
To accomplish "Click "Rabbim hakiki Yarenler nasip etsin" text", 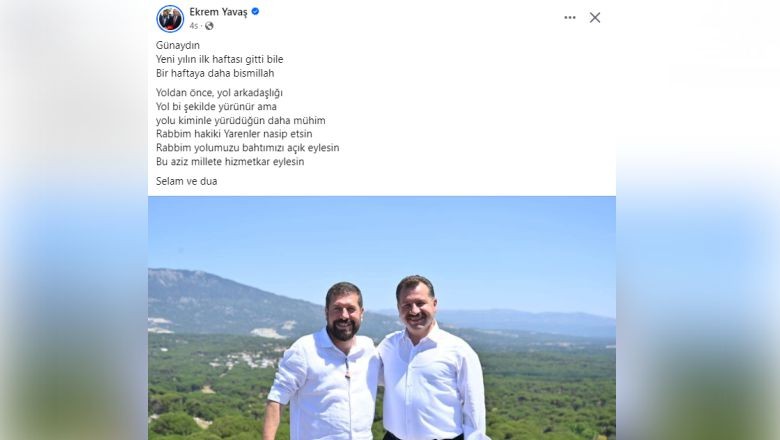I will click(234, 134).
